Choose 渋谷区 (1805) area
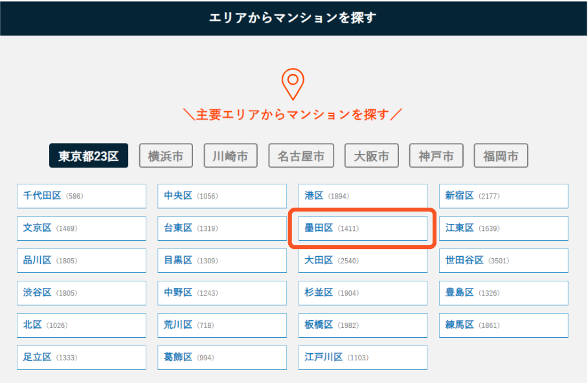The image size is (588, 383). (x=82, y=292)
